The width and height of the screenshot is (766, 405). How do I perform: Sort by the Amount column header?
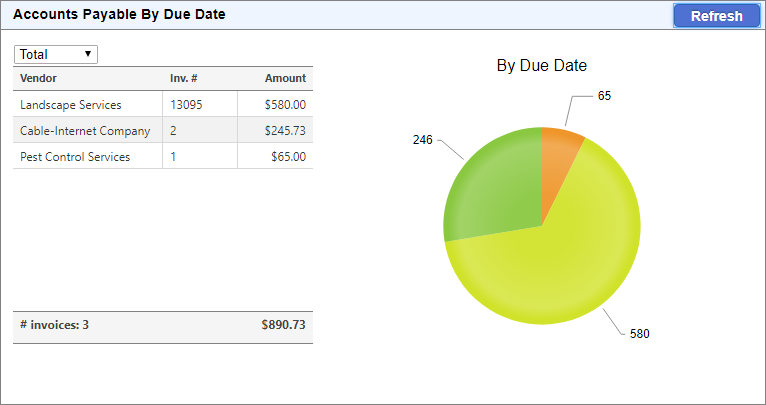tap(285, 78)
